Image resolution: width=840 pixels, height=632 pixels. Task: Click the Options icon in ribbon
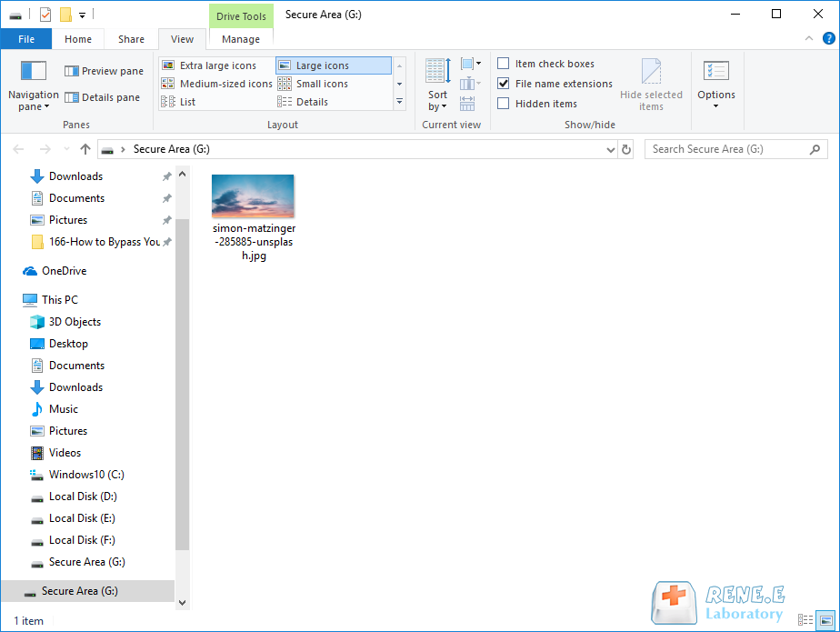[x=715, y=73]
